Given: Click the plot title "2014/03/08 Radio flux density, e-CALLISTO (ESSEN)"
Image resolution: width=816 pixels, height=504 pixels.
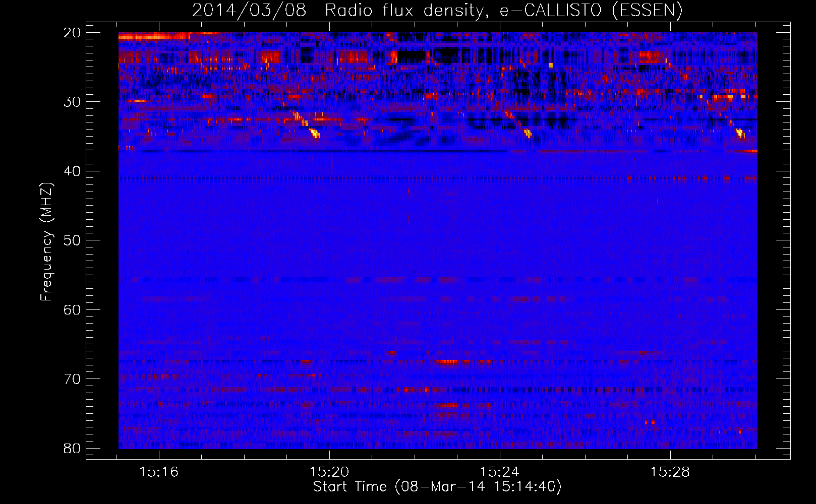Looking at the screenshot, I should [437, 11].
